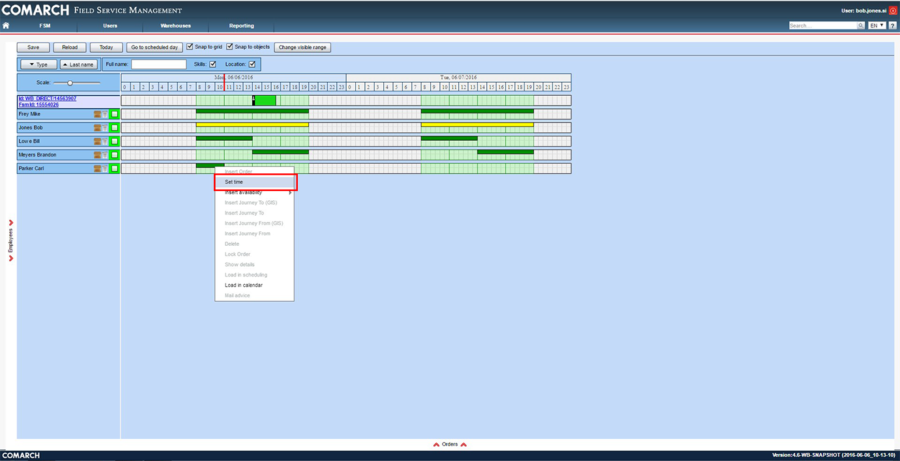
Task: Expand the Orders bottom panel
Action: pos(449,444)
